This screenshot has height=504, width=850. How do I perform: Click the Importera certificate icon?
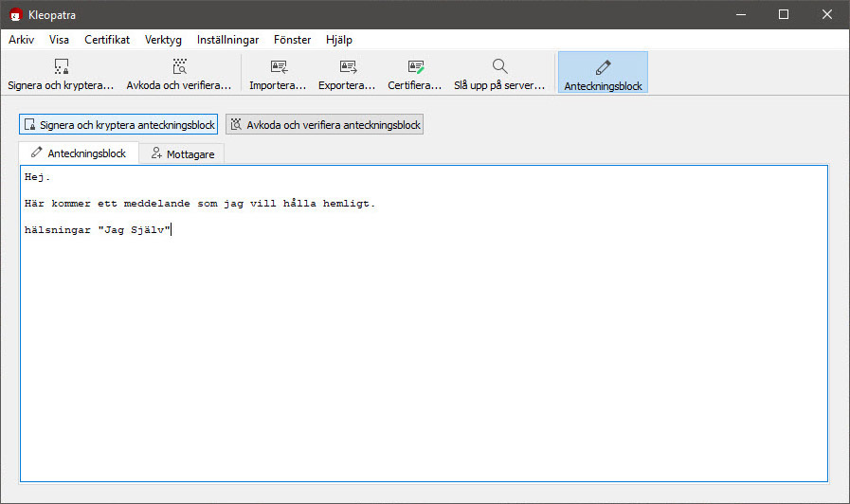click(279, 67)
